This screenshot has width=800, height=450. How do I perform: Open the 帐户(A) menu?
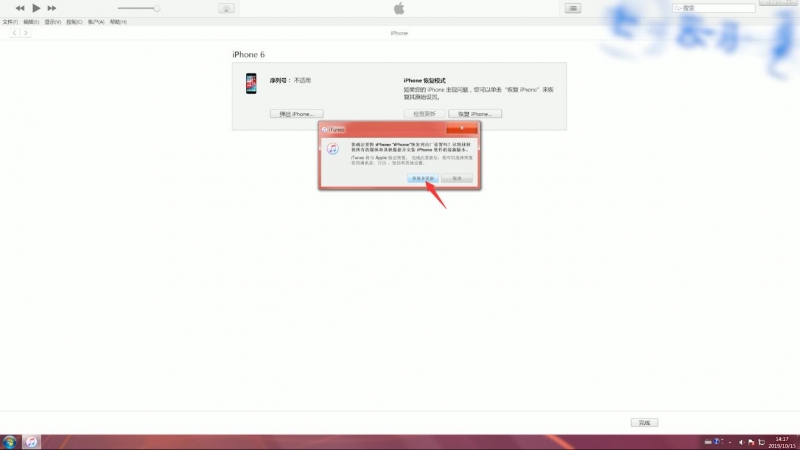(96, 22)
